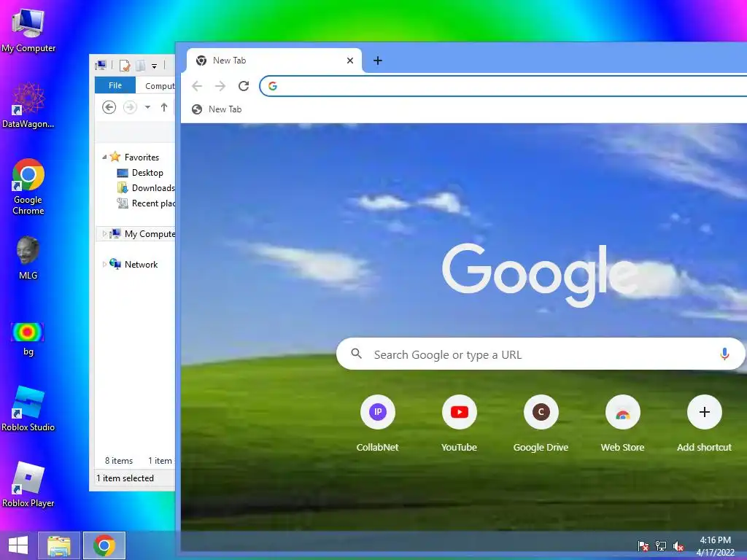
Task: Open File Explorer from the taskbar
Action: [58, 545]
